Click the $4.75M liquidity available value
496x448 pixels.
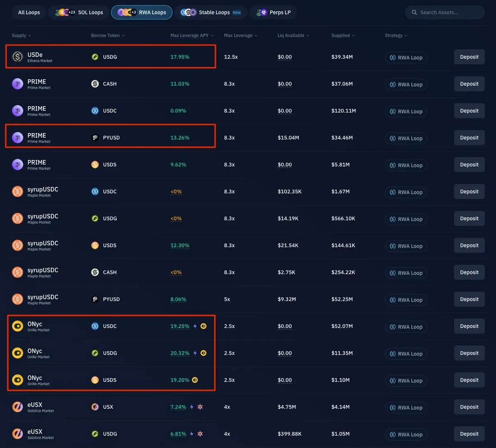point(287,407)
